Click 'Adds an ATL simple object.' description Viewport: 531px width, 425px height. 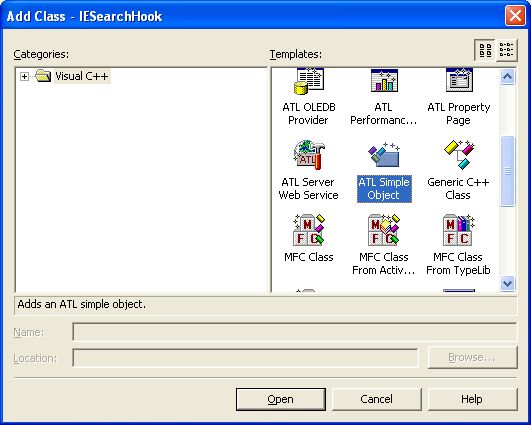click(x=82, y=304)
